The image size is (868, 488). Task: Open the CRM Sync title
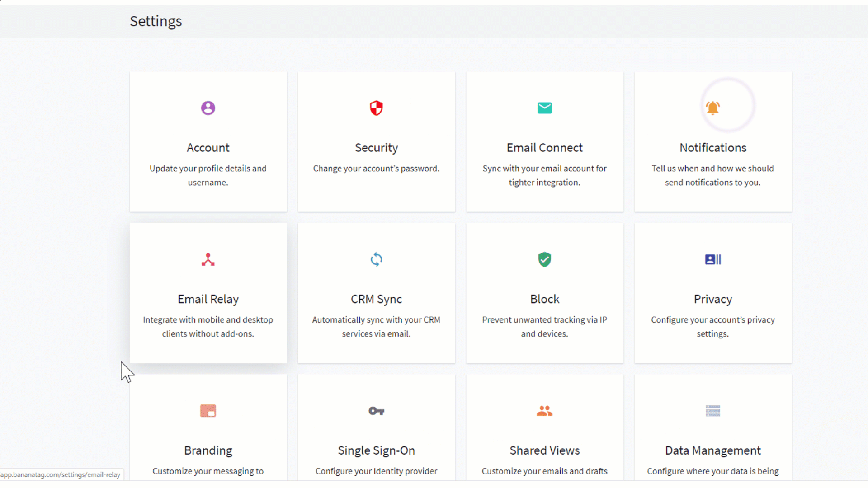point(376,299)
